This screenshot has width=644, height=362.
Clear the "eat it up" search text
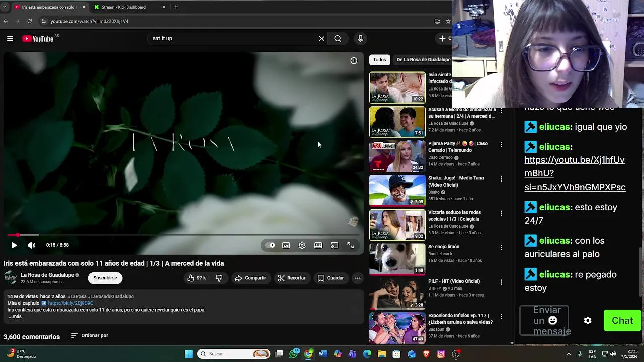point(321,39)
